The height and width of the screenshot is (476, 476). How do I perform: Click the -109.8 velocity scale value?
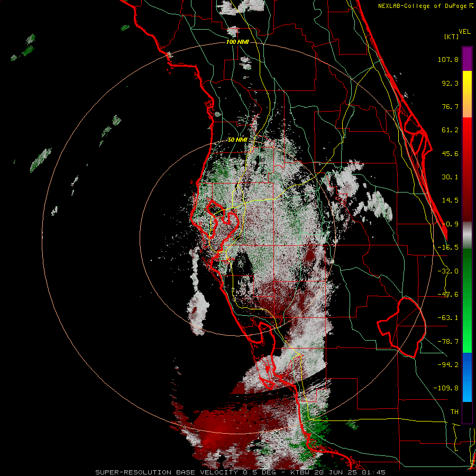tap(446, 388)
